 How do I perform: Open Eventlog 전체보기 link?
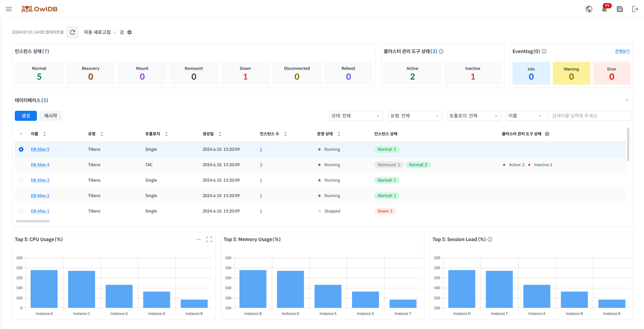click(x=622, y=51)
